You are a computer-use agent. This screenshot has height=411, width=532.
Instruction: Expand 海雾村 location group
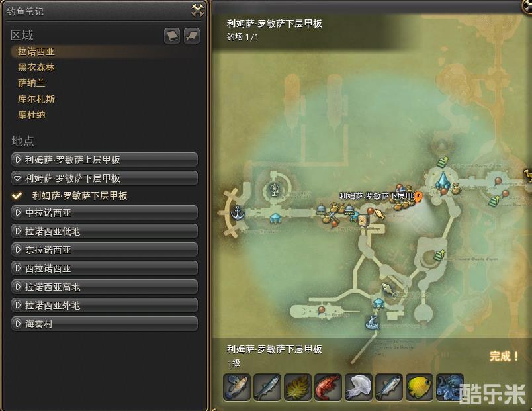105,324
